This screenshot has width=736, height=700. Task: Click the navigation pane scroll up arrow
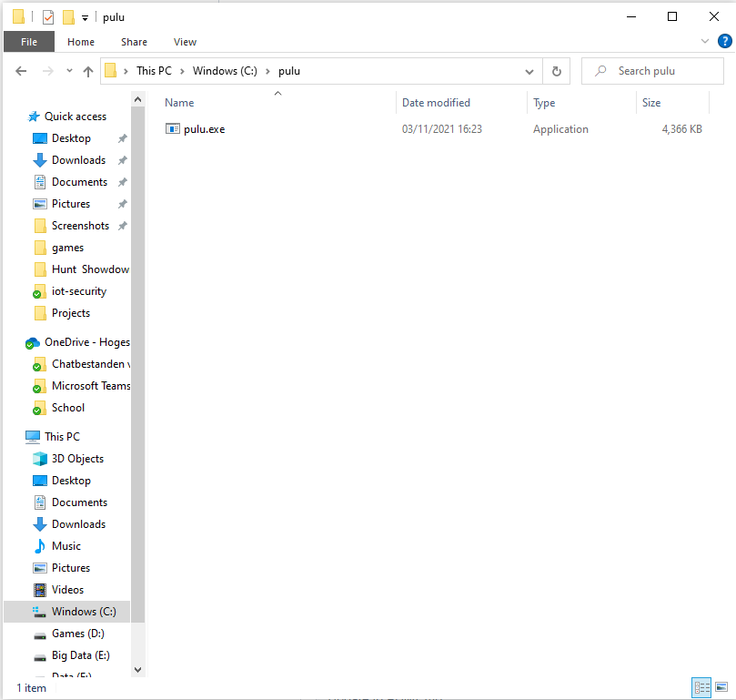click(x=137, y=99)
